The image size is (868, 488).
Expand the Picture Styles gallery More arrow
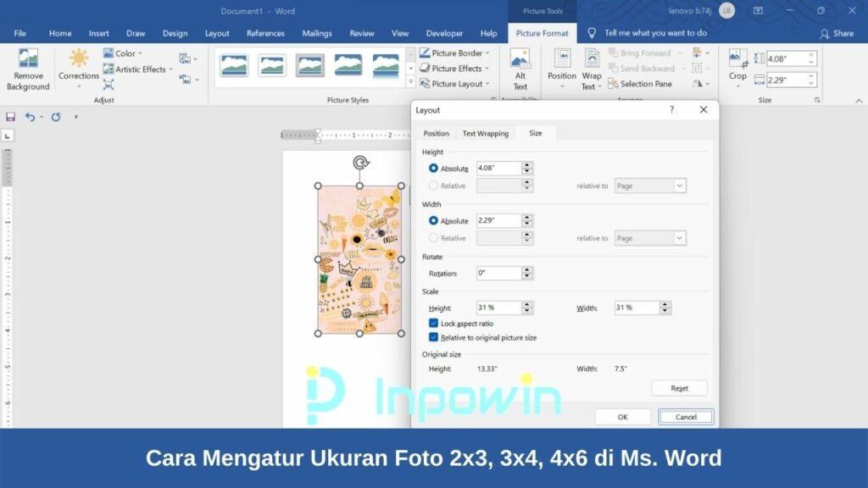tap(411, 82)
